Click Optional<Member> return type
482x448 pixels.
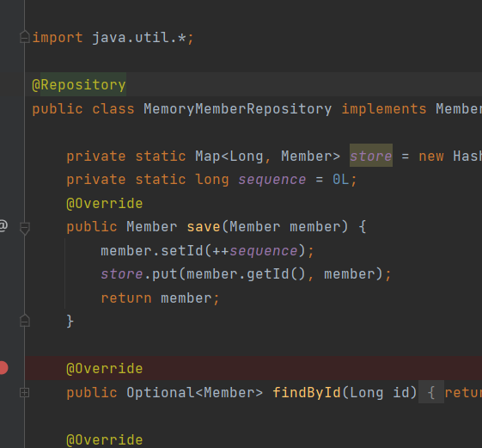coord(195,392)
